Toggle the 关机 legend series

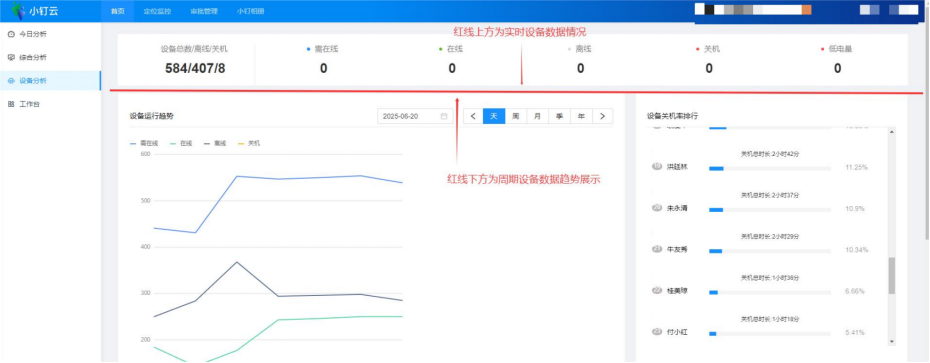(x=249, y=143)
